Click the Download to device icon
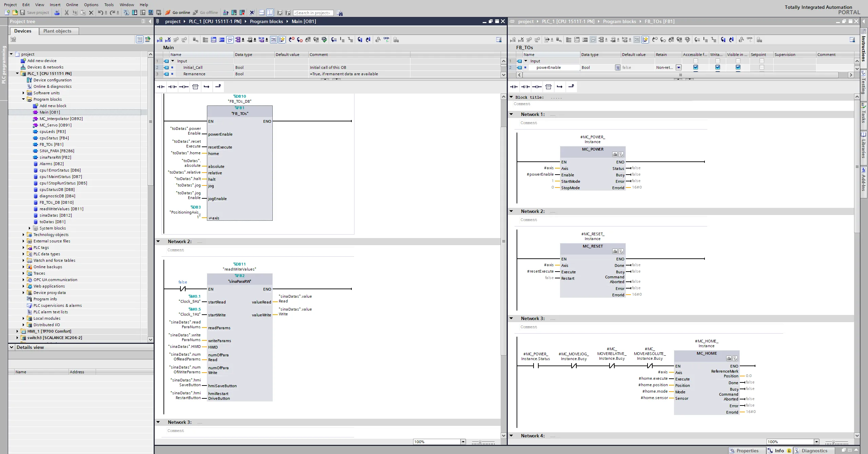This screenshot has height=454, width=868. tap(135, 13)
